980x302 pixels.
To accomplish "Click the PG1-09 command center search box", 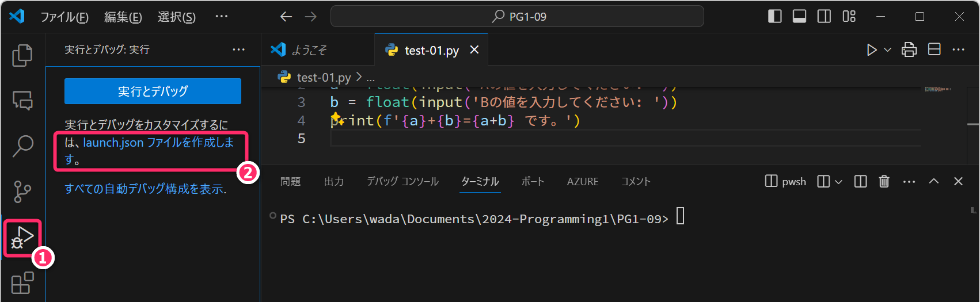I will click(517, 17).
